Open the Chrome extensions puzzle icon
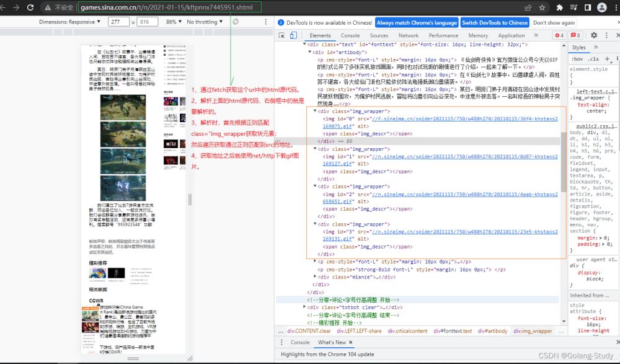620x364 pixels. click(x=560, y=7)
